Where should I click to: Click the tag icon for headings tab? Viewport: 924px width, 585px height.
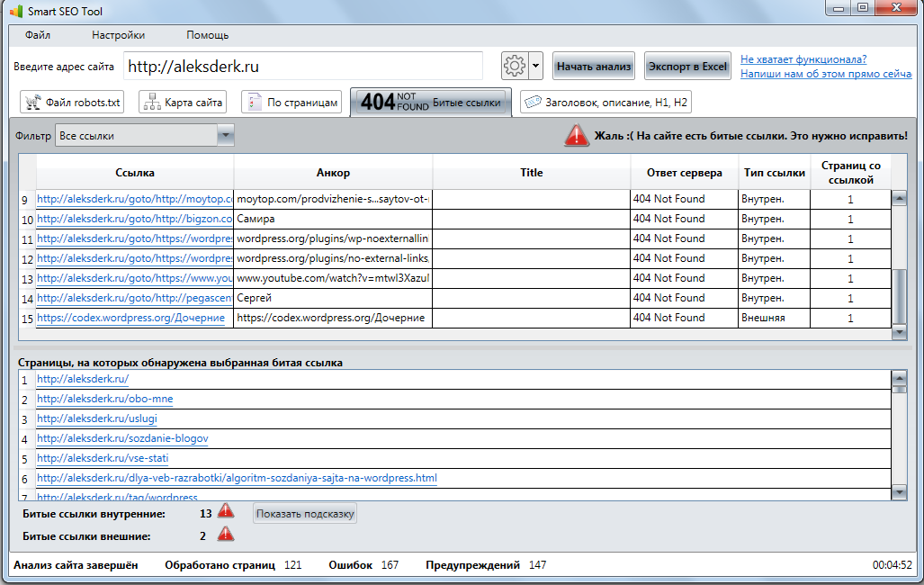click(532, 102)
